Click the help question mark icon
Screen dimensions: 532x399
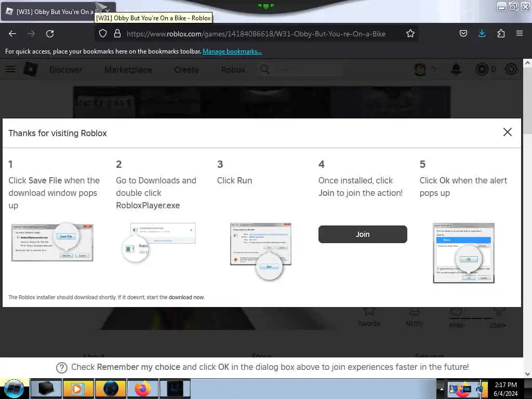pyautogui.click(x=62, y=368)
